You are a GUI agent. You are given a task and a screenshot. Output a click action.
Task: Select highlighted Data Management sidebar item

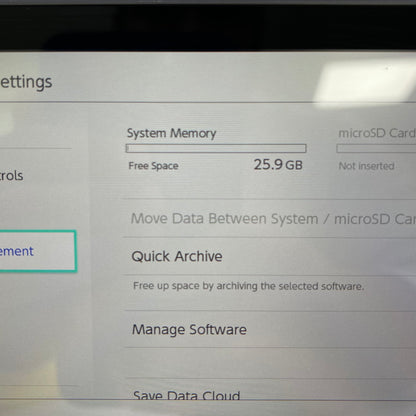tap(37, 251)
